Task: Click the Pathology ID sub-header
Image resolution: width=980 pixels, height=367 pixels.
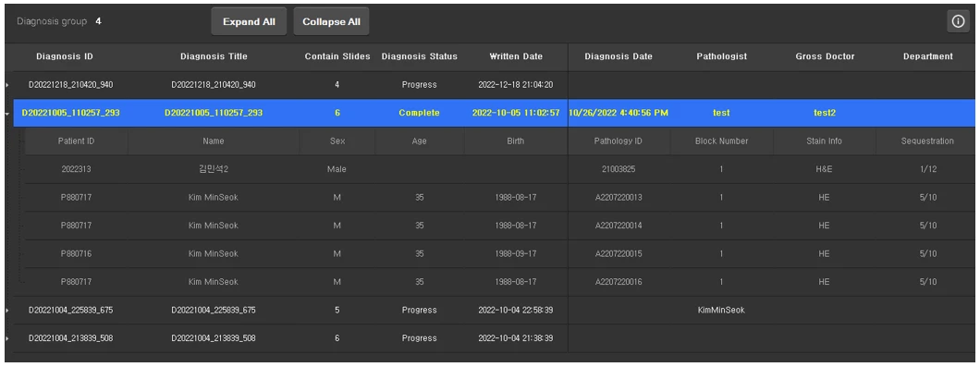Action: 619,141
